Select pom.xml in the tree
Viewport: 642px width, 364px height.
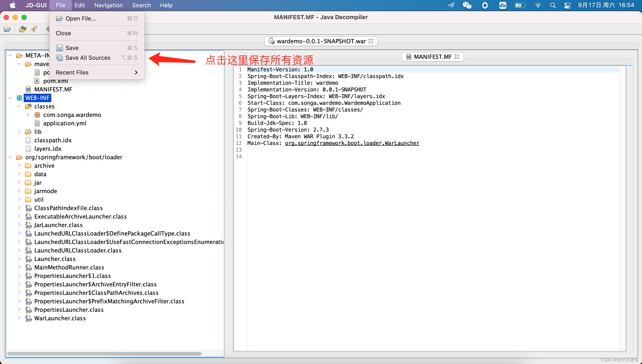tap(56, 81)
